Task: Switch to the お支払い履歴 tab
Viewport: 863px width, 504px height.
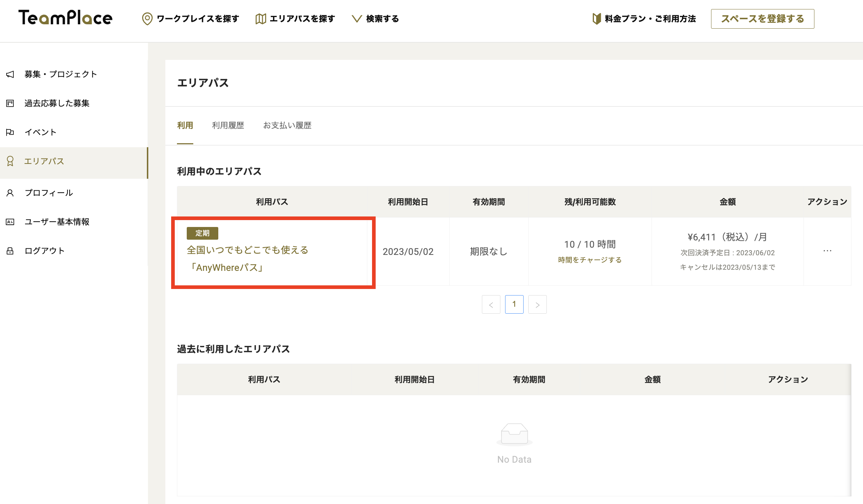Action: (x=287, y=125)
